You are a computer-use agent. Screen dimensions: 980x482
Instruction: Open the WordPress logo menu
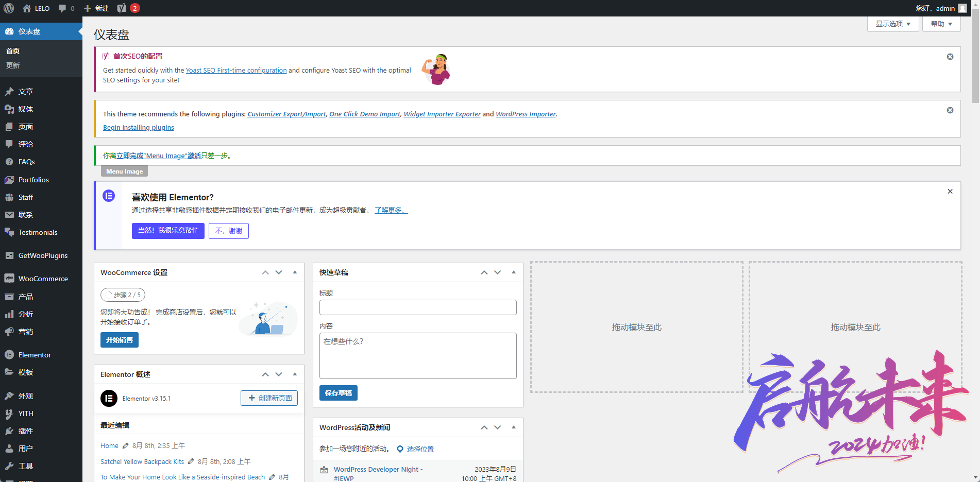[x=9, y=8]
